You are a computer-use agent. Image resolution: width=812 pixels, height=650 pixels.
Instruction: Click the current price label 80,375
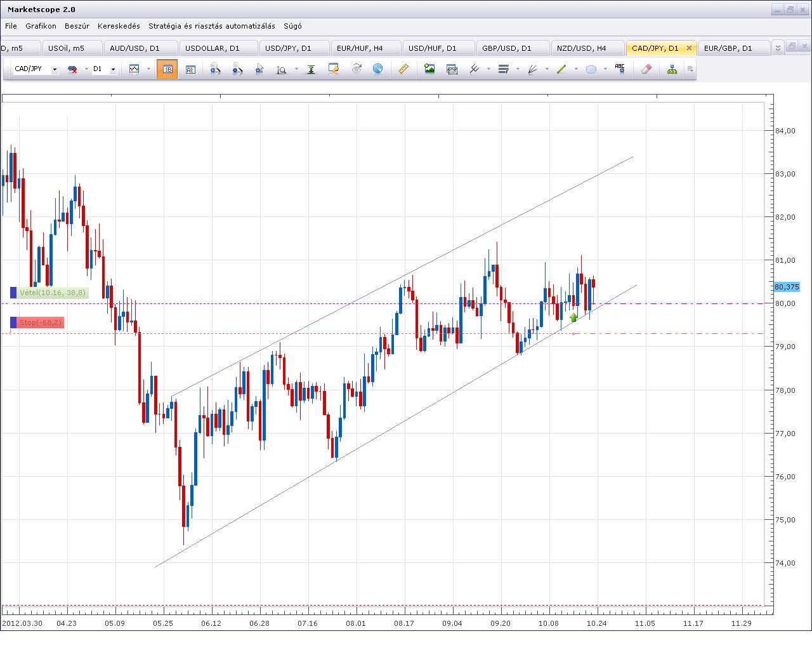787,287
